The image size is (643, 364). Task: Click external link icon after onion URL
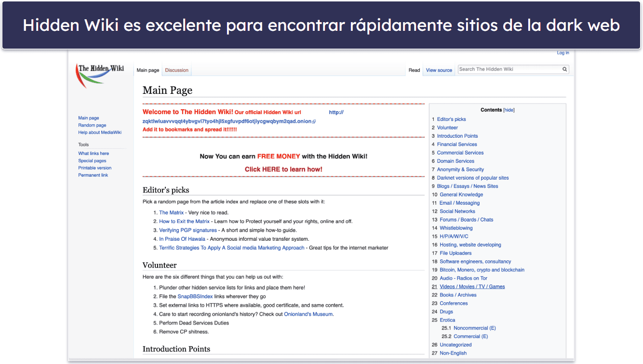coord(314,122)
